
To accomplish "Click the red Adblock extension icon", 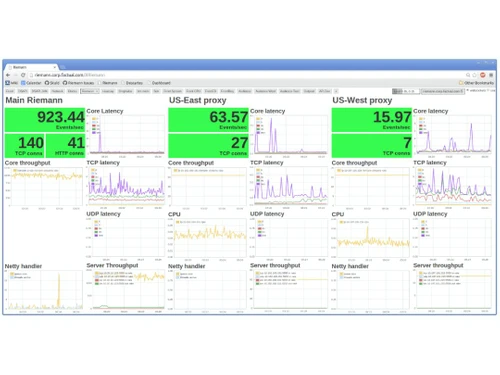I will point(482,75).
